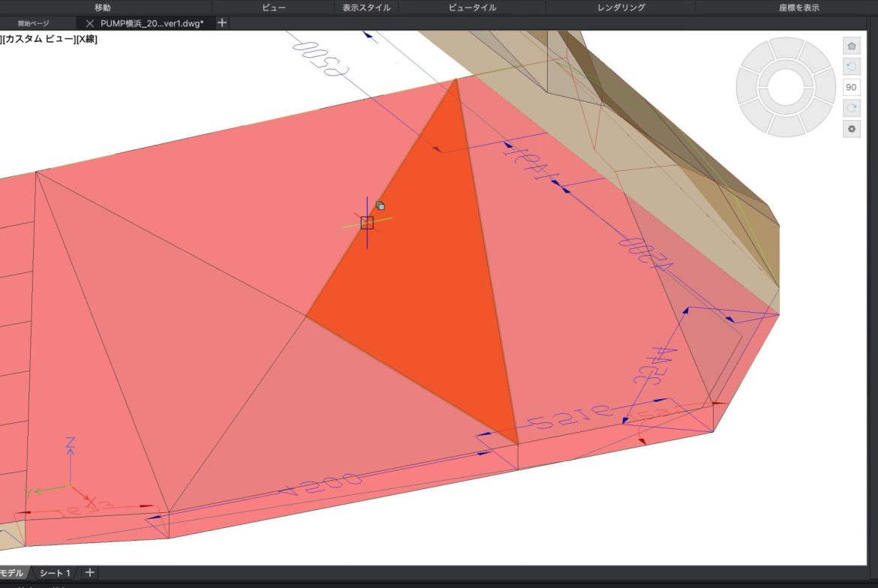The image size is (878, 588).
Task: Switch to the 開始ページ tab
Action: click(x=34, y=23)
